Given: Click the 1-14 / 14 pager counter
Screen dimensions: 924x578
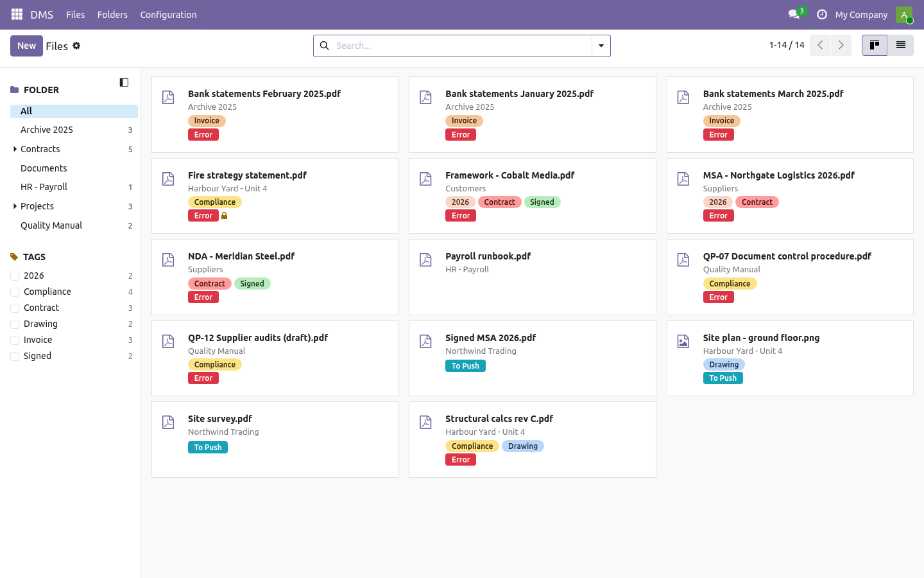Looking at the screenshot, I should 787,45.
